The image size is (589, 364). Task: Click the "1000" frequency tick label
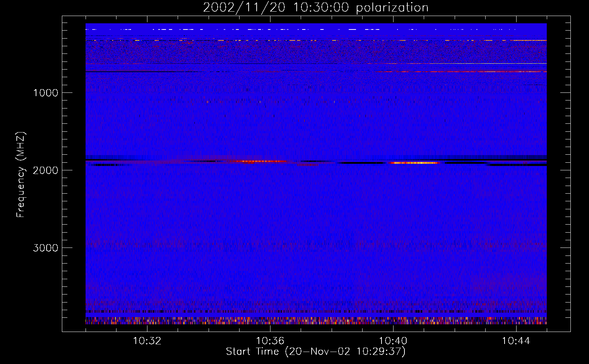coord(46,93)
